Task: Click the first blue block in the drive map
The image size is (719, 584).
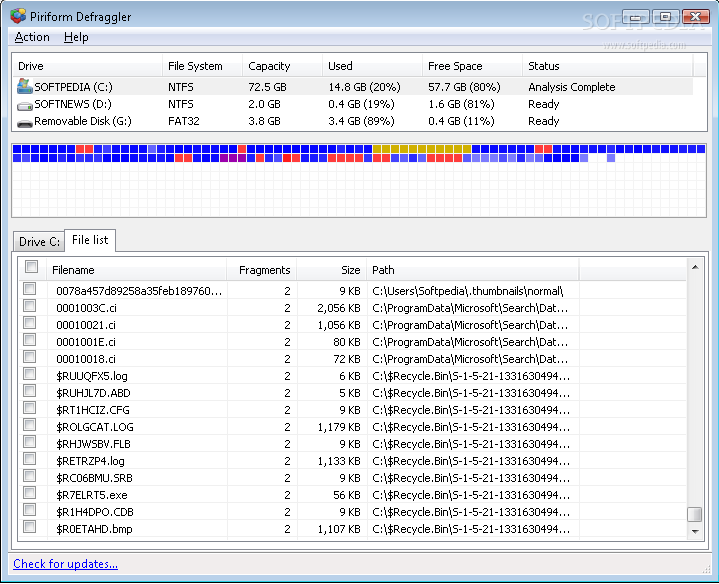Action: 17,149
